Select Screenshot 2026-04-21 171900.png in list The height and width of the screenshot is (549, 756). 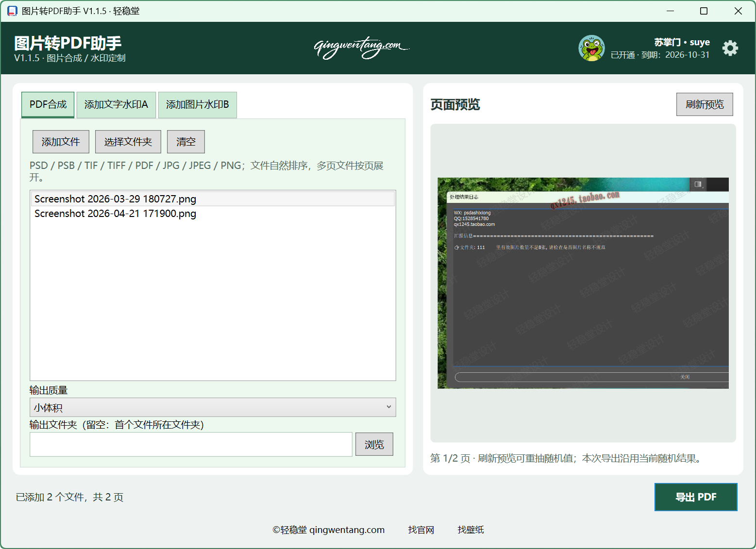pyautogui.click(x=213, y=214)
